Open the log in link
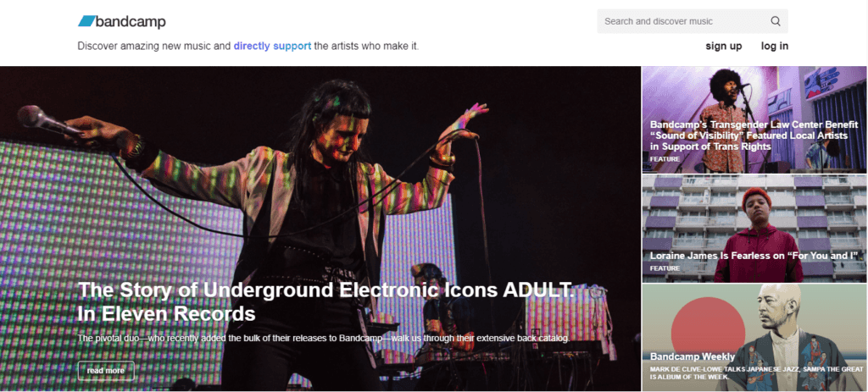 (x=775, y=46)
